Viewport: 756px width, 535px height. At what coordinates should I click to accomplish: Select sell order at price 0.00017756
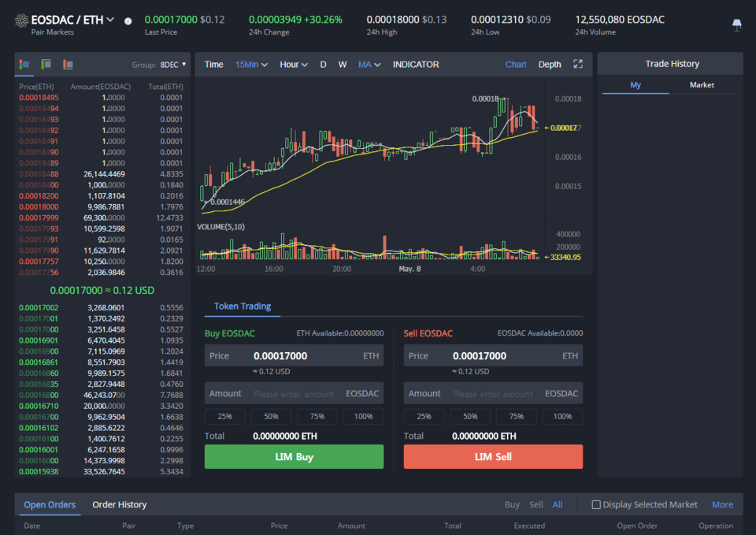[102, 273]
